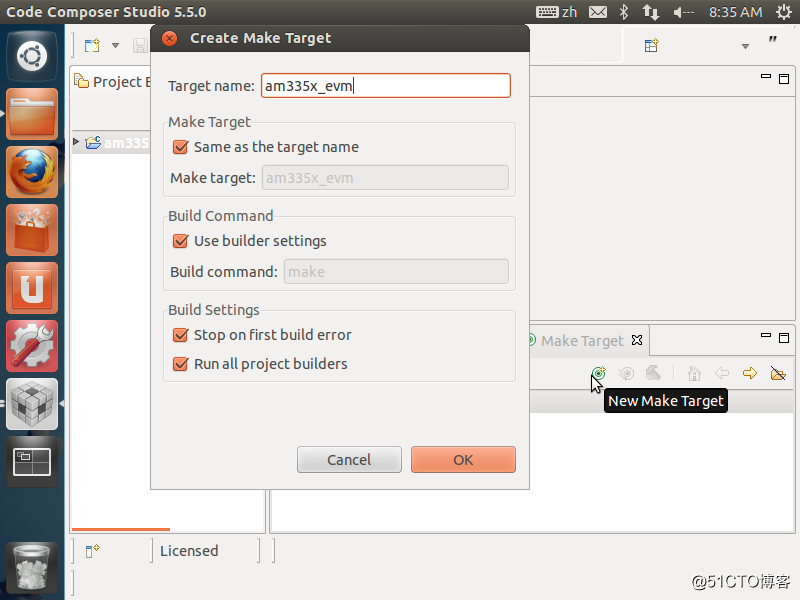Screen dimensions: 800x600
Task: Click the status bar fast view icon
Action: point(92,551)
